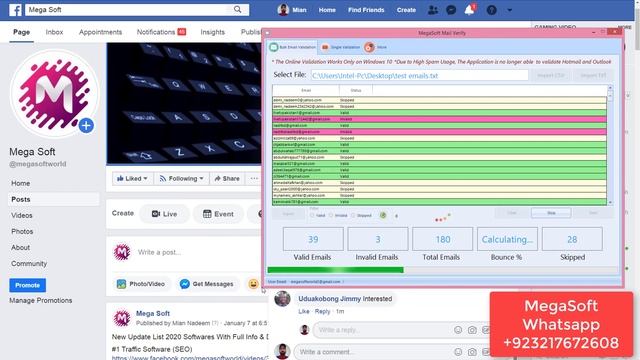Click the Import TXT button
The height and width of the screenshot is (360, 640).
pos(593,76)
